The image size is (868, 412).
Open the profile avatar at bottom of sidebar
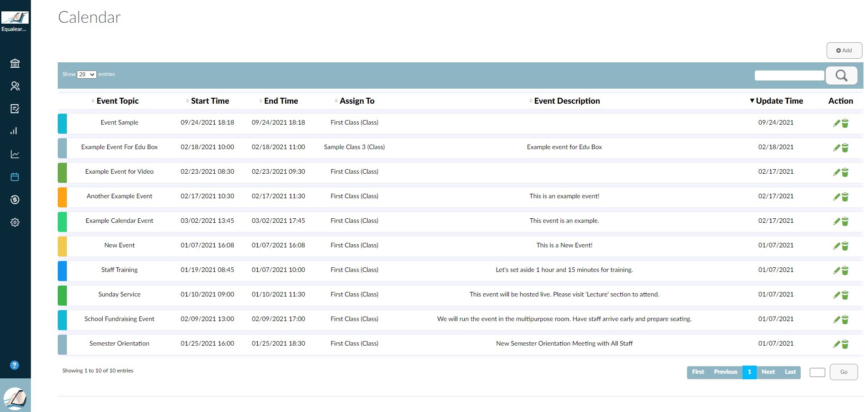15,398
